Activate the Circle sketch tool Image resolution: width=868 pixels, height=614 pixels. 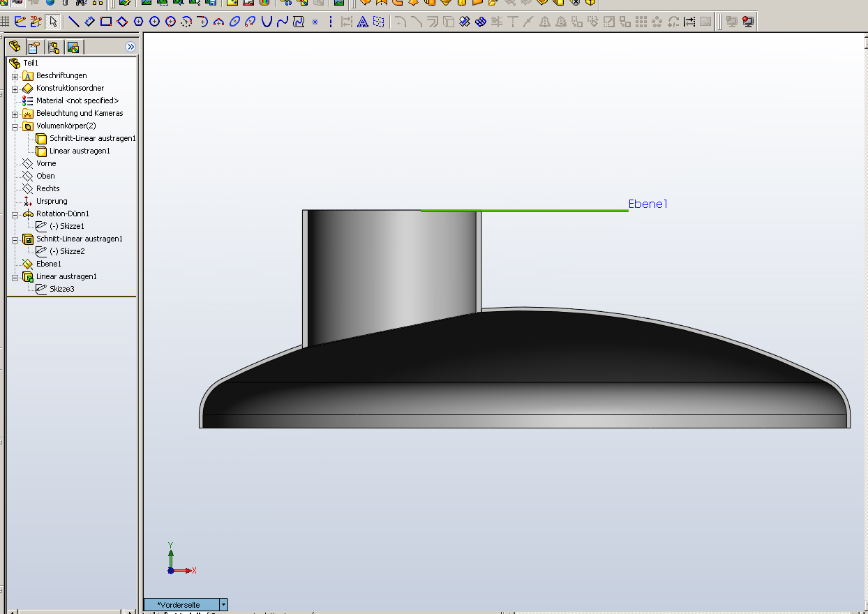click(x=154, y=22)
